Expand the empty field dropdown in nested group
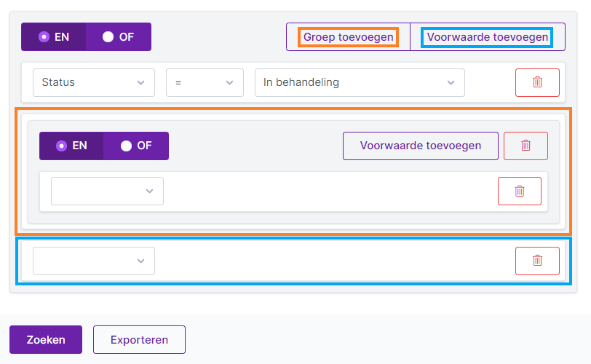Viewport: 591px width, 364px height. pyautogui.click(x=107, y=191)
